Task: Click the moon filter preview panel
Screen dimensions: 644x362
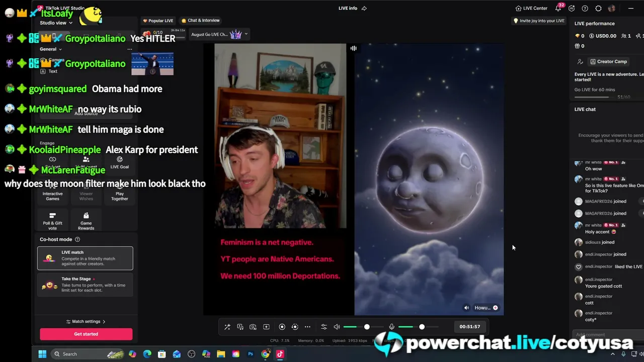Action: 429,179
